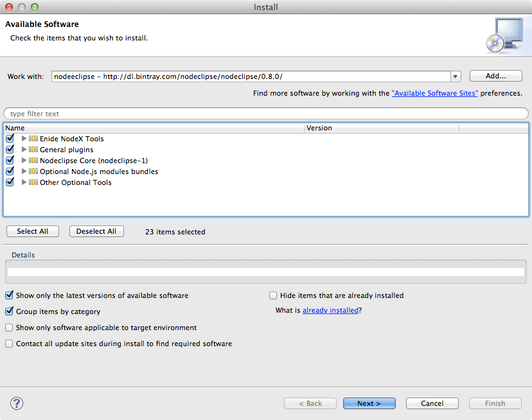This screenshot has height=420, width=532.
Task: Click the Work with URL text field
Action: [251, 76]
